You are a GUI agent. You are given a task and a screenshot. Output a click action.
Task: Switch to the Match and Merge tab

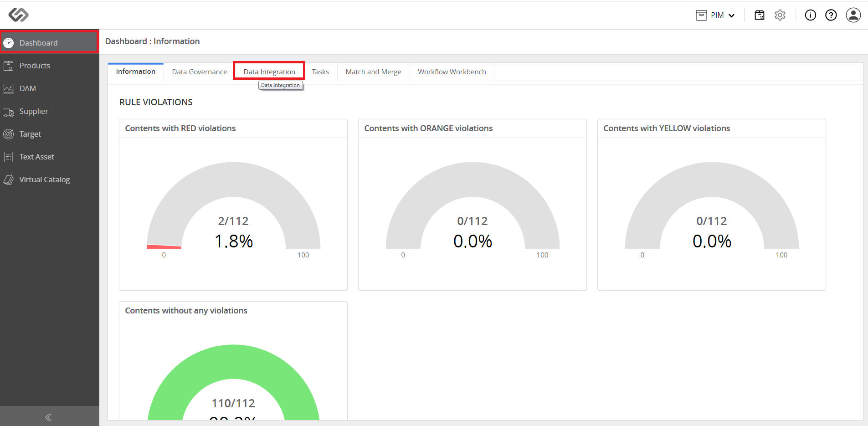(374, 72)
